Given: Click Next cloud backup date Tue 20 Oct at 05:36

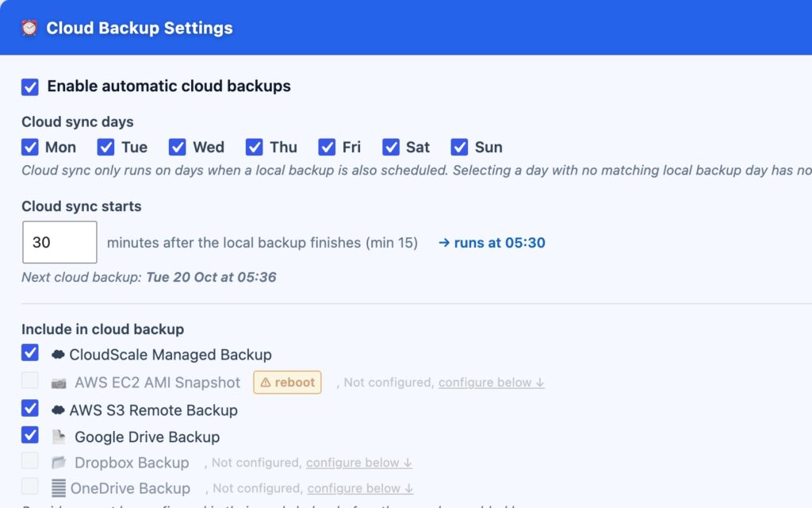Looking at the screenshot, I should click(x=211, y=277).
